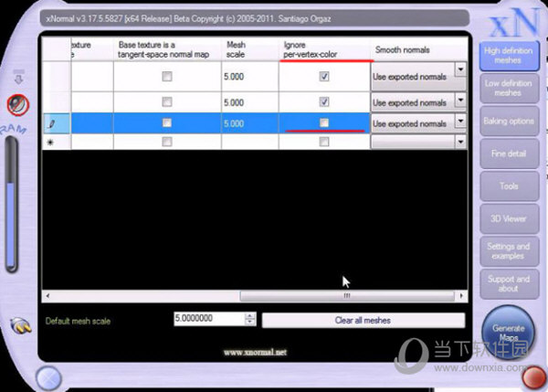The image size is (548, 392).
Task: Click the Ignore per-vertex-color column header
Action: (x=324, y=49)
